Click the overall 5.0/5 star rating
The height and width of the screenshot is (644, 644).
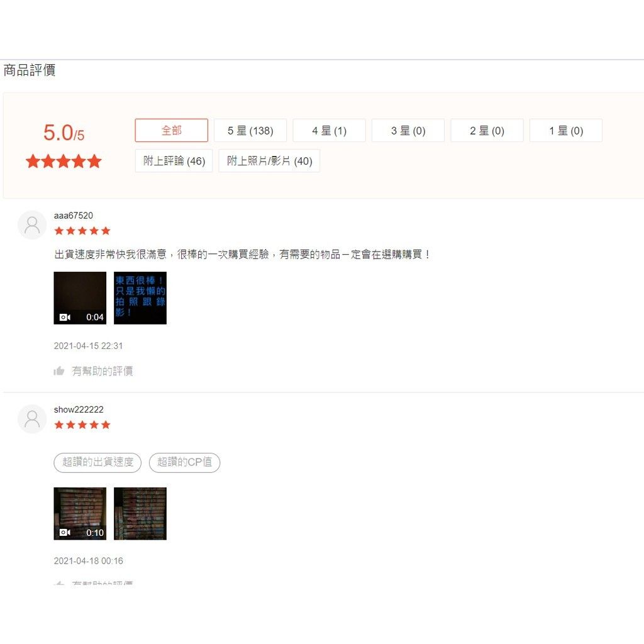[64, 161]
